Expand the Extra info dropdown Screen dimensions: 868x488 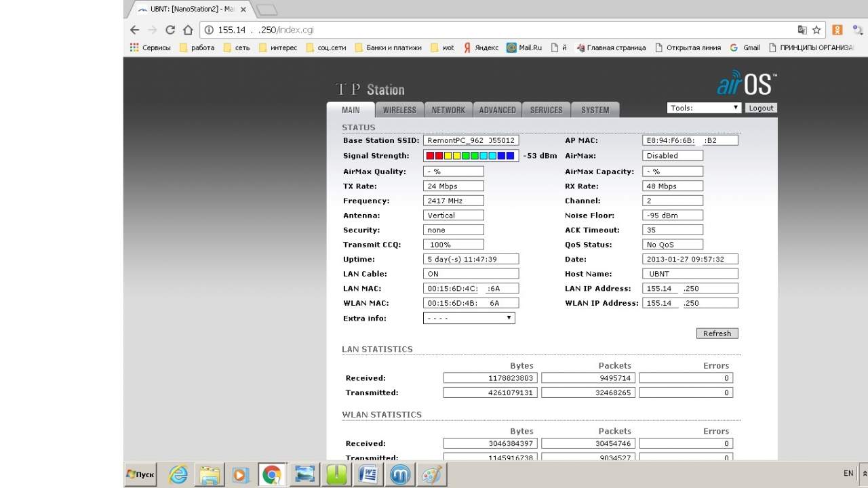pos(469,318)
